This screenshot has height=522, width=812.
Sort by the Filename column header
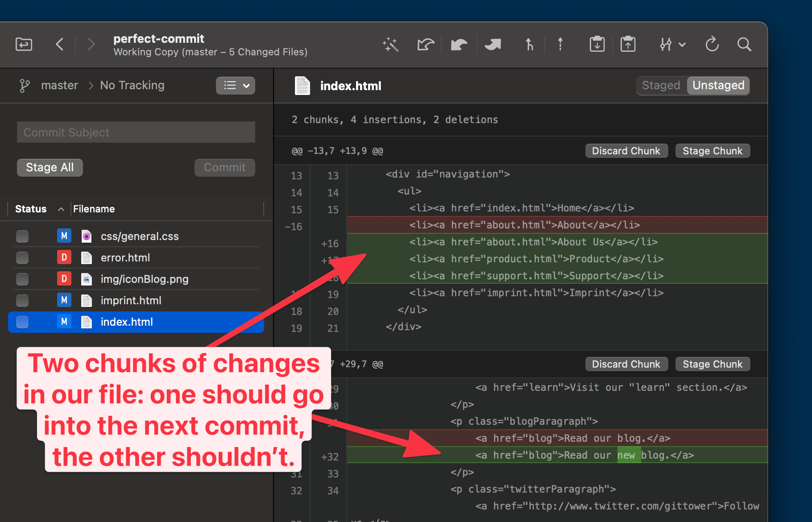(94, 209)
